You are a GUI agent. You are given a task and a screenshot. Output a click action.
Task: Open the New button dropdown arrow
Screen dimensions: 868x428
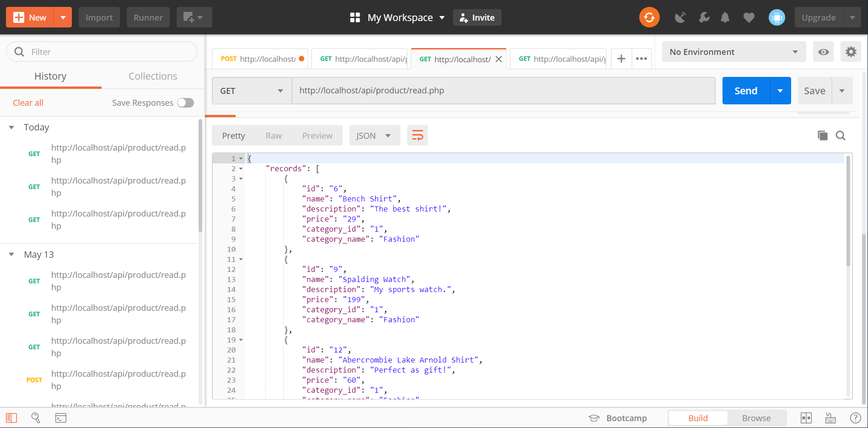(x=63, y=17)
